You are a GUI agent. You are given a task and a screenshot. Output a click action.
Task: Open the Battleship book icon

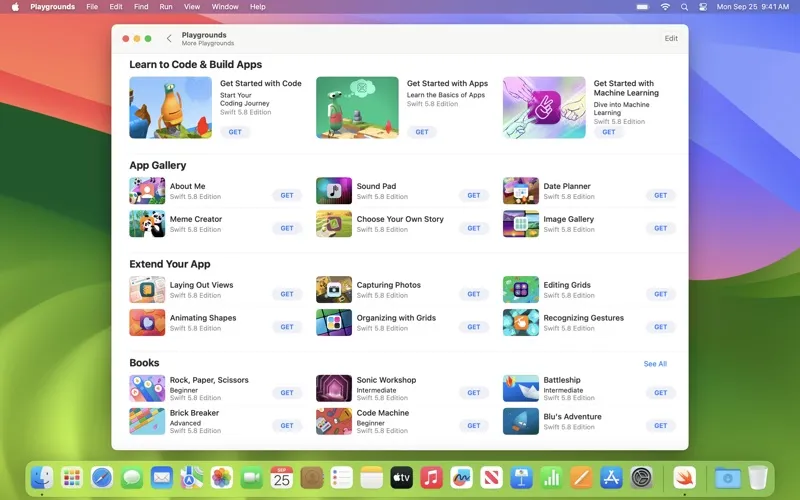[x=520, y=388]
